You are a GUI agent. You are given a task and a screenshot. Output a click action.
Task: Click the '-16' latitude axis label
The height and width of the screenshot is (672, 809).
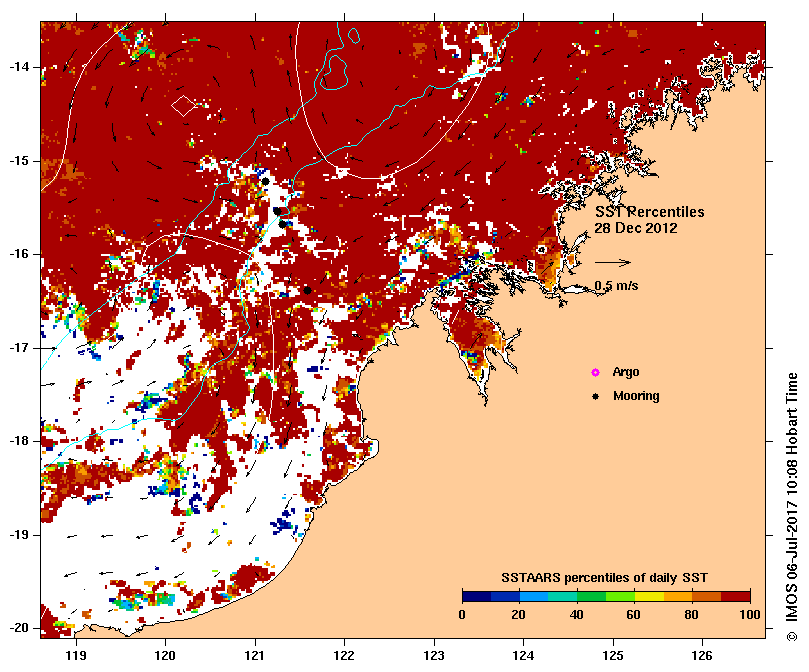click(x=19, y=254)
